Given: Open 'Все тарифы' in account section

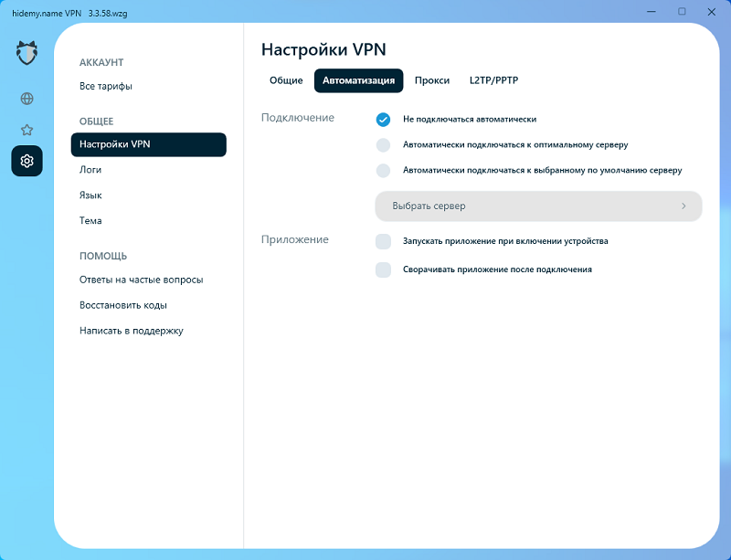Looking at the screenshot, I should 106,87.
